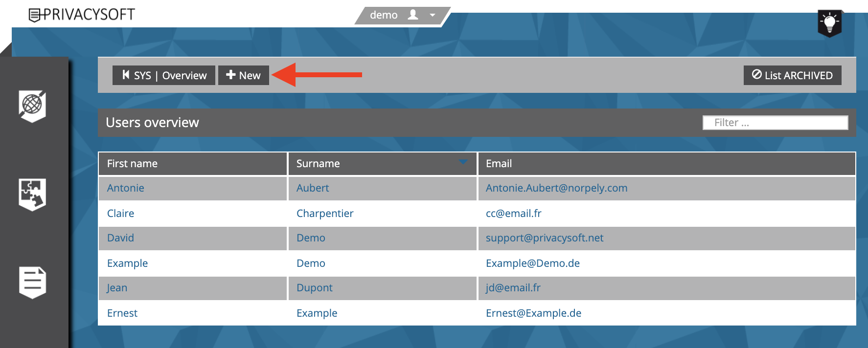The width and height of the screenshot is (868, 348).
Task: Select the Demo surname in David's row
Action: pyautogui.click(x=382, y=238)
